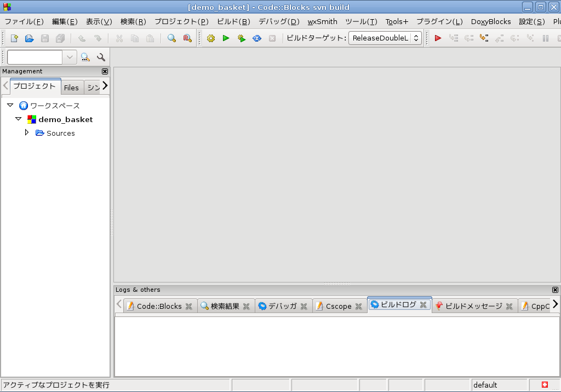Undo the last action via toolbar
This screenshot has width=561, height=392.
(82, 38)
